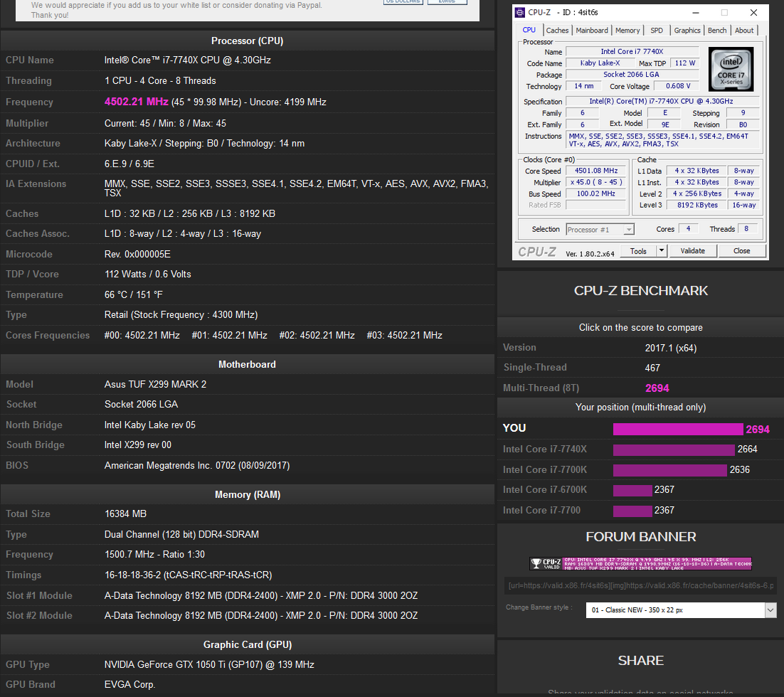Click the GPU brand 'EVGA Corp.'
784x697 pixels.
(130, 684)
